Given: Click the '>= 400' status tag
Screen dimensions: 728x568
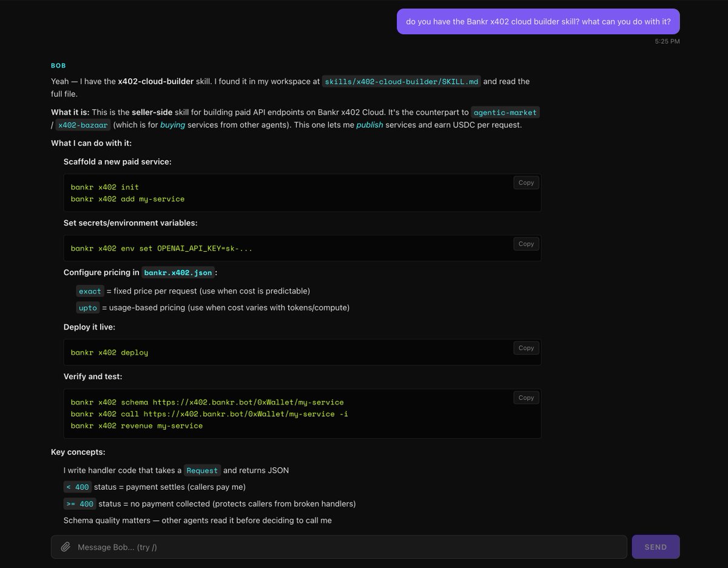Looking at the screenshot, I should click(x=79, y=504).
